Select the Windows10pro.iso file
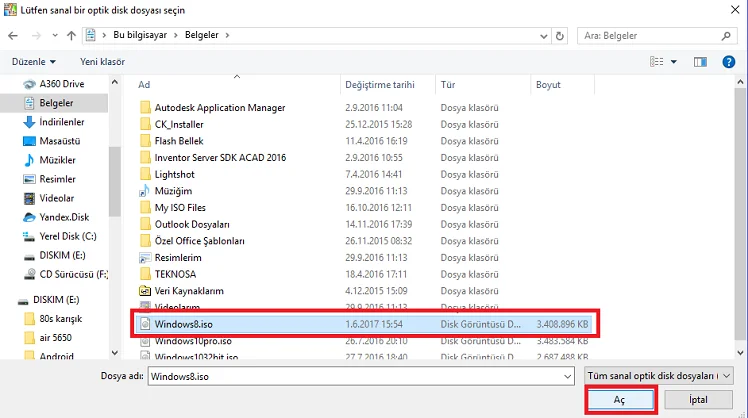748x418 pixels. point(194,341)
